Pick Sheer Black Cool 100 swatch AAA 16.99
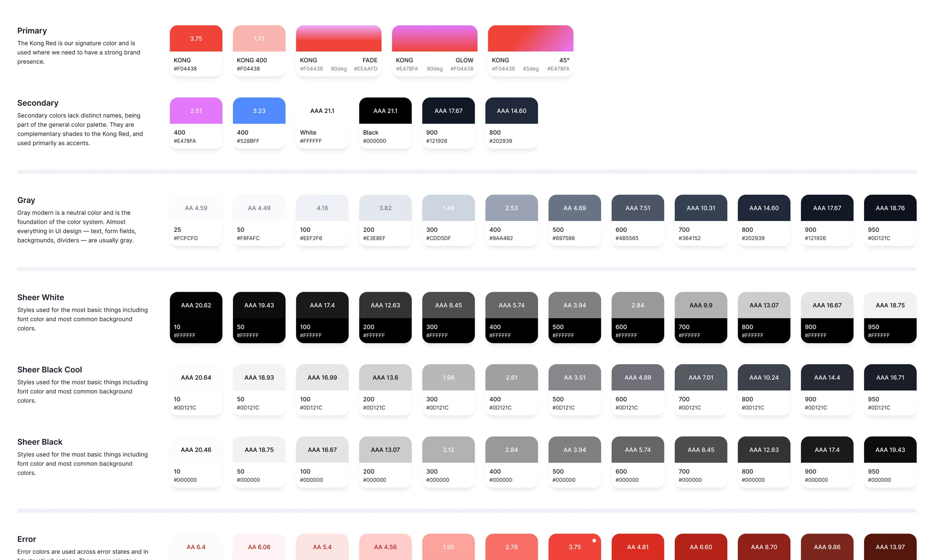 pyautogui.click(x=322, y=390)
